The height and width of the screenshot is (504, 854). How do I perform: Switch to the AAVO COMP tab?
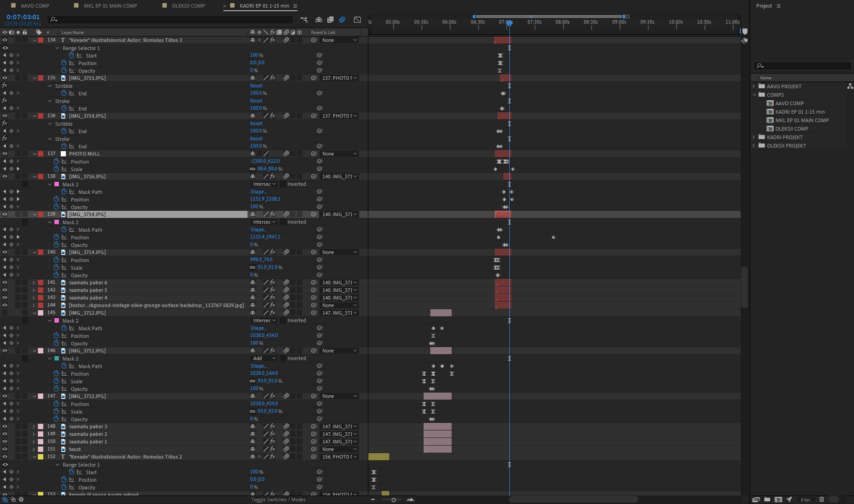[35, 6]
